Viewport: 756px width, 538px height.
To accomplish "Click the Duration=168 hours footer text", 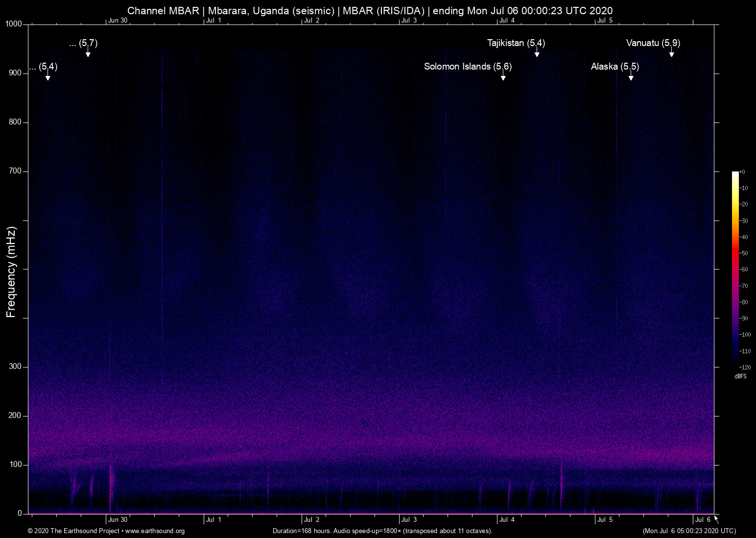I will 382,531.
